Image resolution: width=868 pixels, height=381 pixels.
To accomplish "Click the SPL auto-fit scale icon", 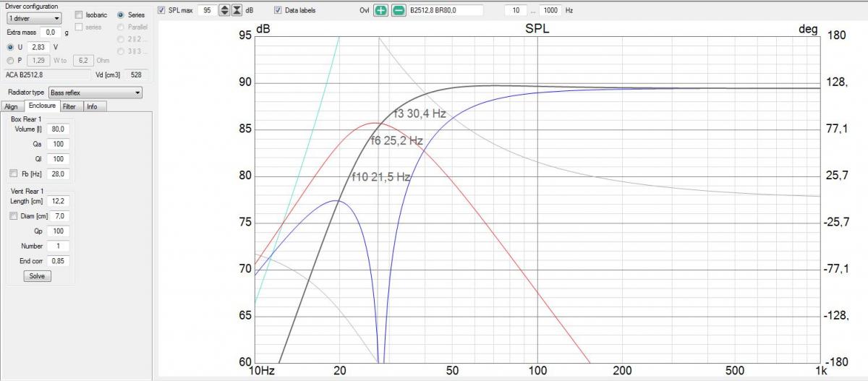I will pos(237,11).
